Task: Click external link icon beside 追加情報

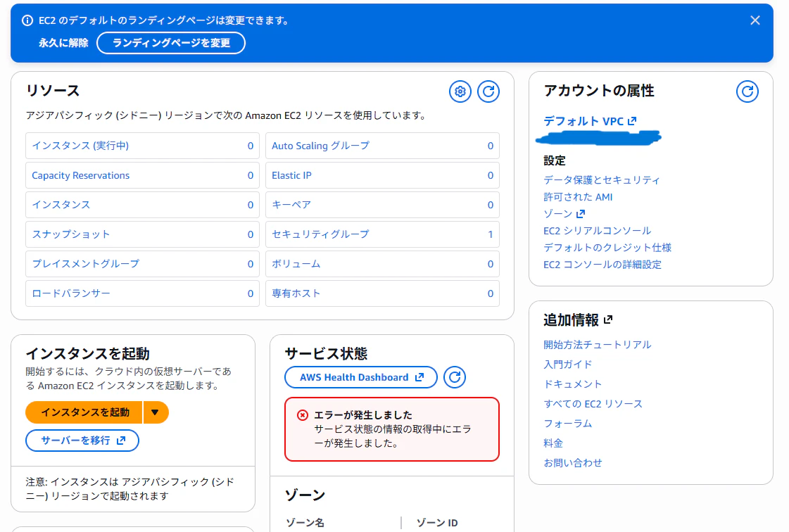Action: (608, 319)
